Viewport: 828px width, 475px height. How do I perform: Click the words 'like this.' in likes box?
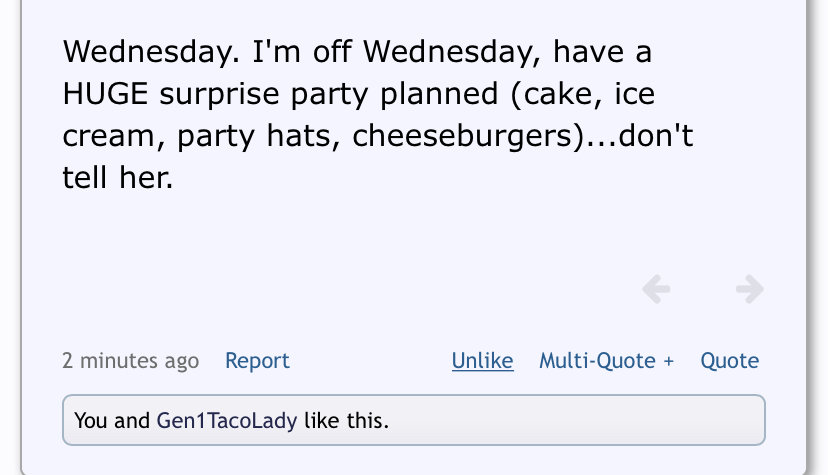pyautogui.click(x=346, y=421)
